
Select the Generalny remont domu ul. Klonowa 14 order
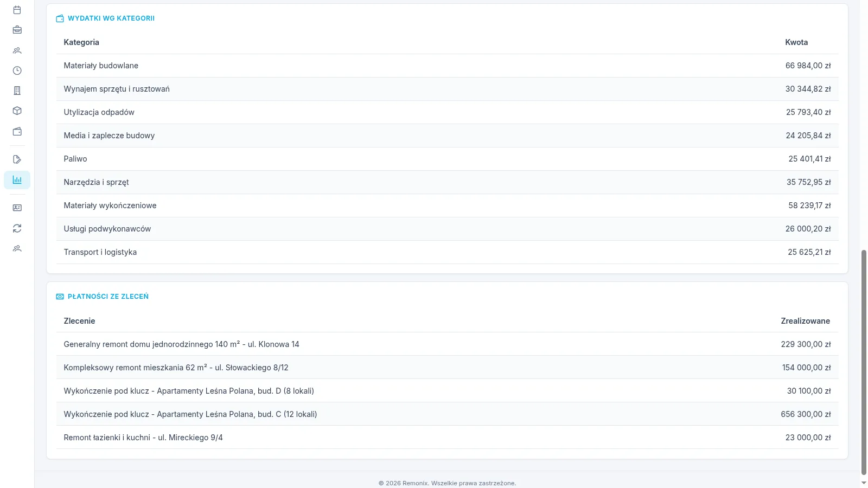[x=447, y=344]
